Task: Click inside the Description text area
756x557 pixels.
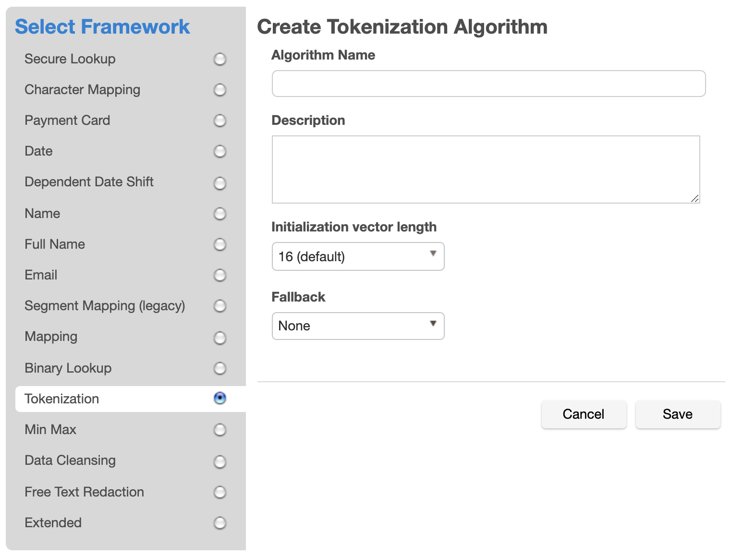Action: 486,169
